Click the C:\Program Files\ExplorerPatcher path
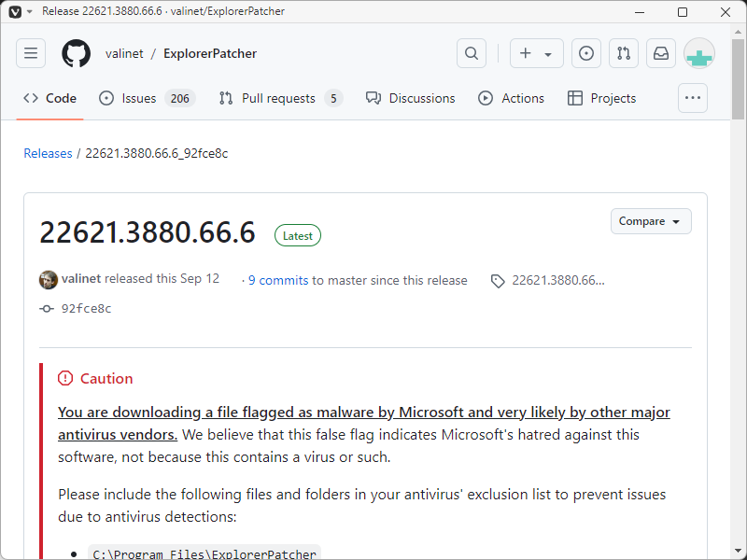747x560 pixels. coord(204,553)
